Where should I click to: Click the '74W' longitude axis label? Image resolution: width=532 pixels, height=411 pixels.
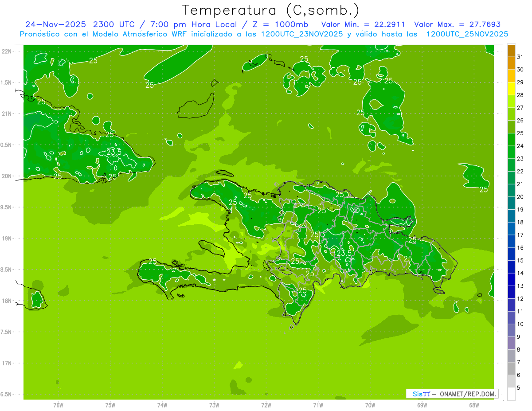(x=162, y=405)
